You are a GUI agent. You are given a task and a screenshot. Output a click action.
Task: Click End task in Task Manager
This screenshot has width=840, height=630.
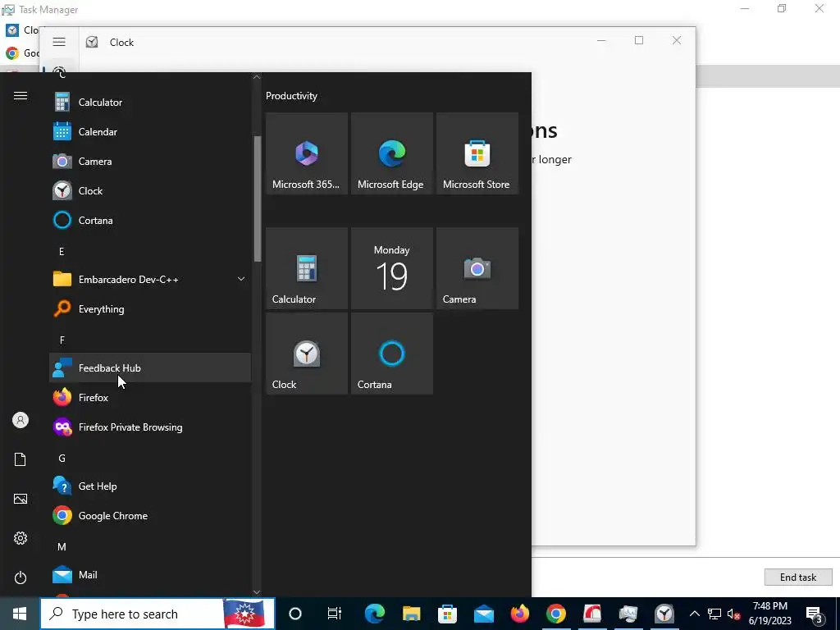click(797, 577)
